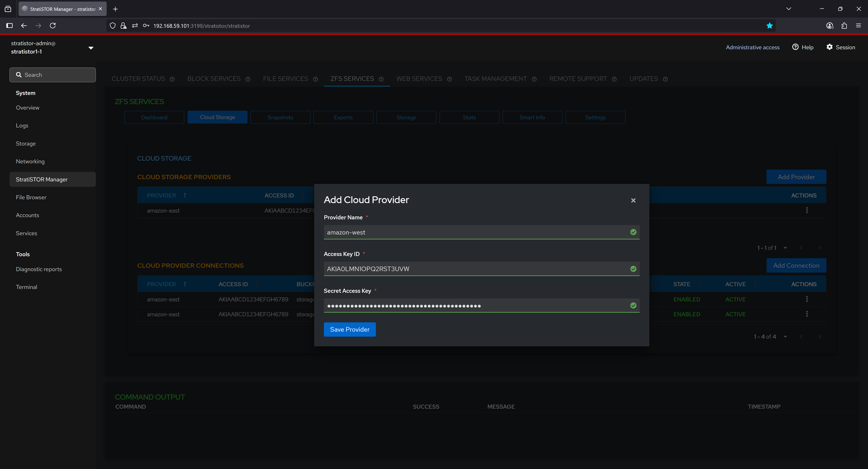This screenshot has height=469, width=868.
Task: Click the Save Provider button
Action: pyautogui.click(x=349, y=329)
